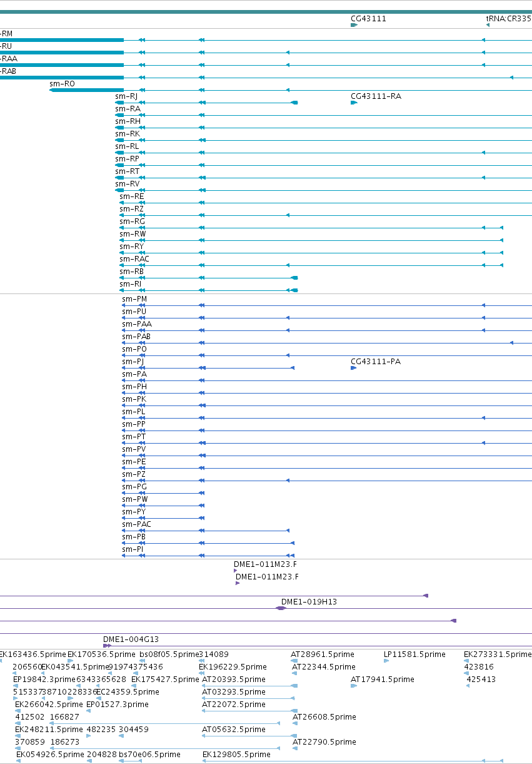Click the sm-PAA protein label

[137, 324]
